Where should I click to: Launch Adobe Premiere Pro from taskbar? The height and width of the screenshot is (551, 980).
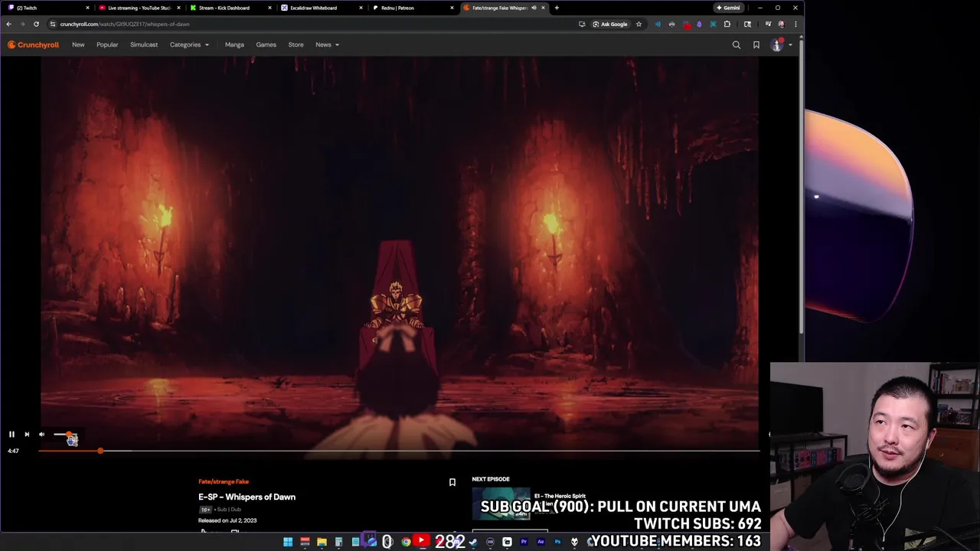524,542
